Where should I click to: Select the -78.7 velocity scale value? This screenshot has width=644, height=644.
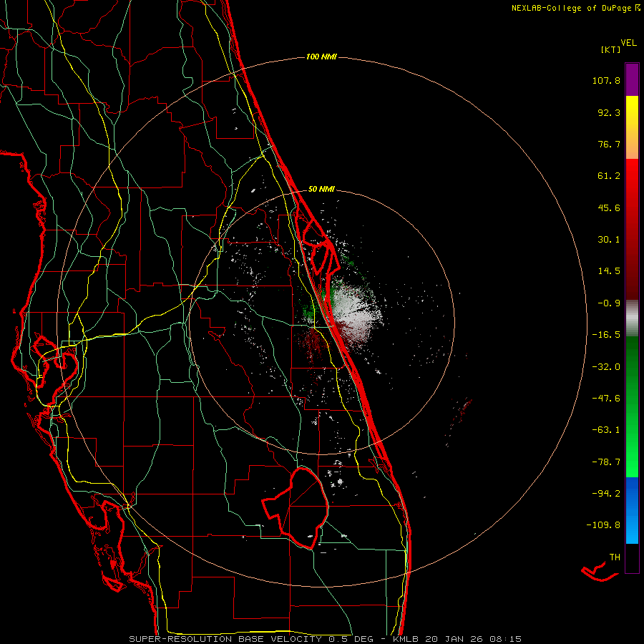[606, 462]
